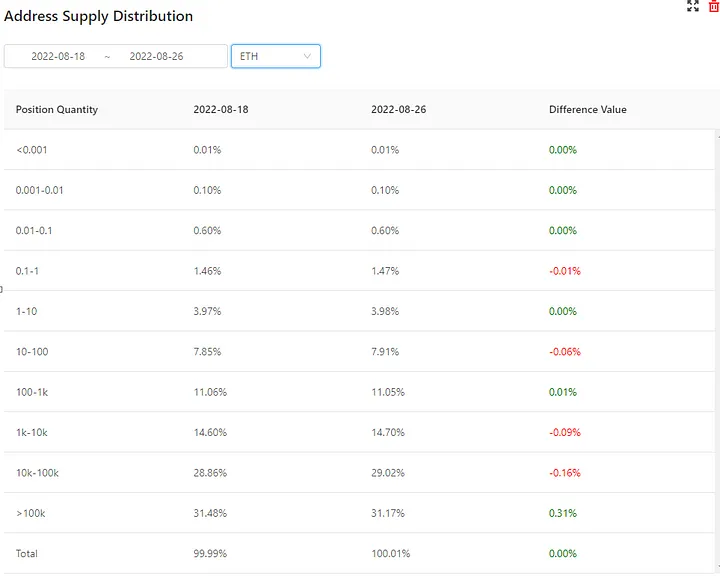Viewport: 720px width, 576px height.
Task: Click the start date 2022-08-18 field
Action: [58, 57]
